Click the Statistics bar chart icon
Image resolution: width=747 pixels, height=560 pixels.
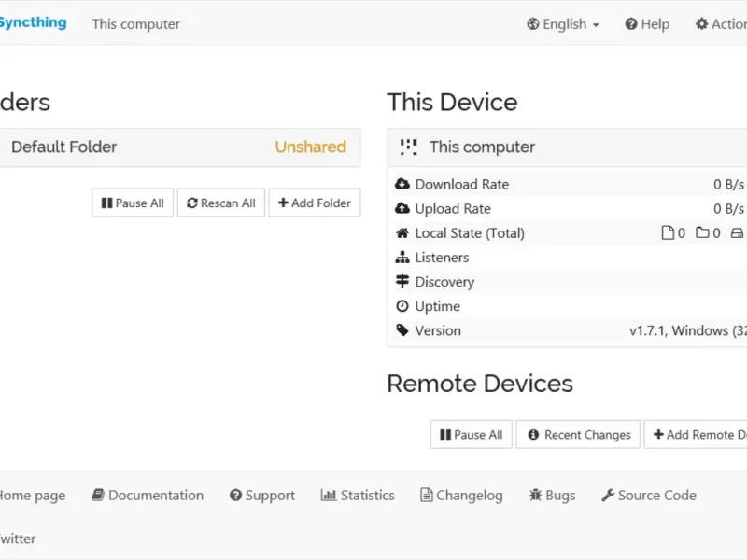[x=328, y=496]
